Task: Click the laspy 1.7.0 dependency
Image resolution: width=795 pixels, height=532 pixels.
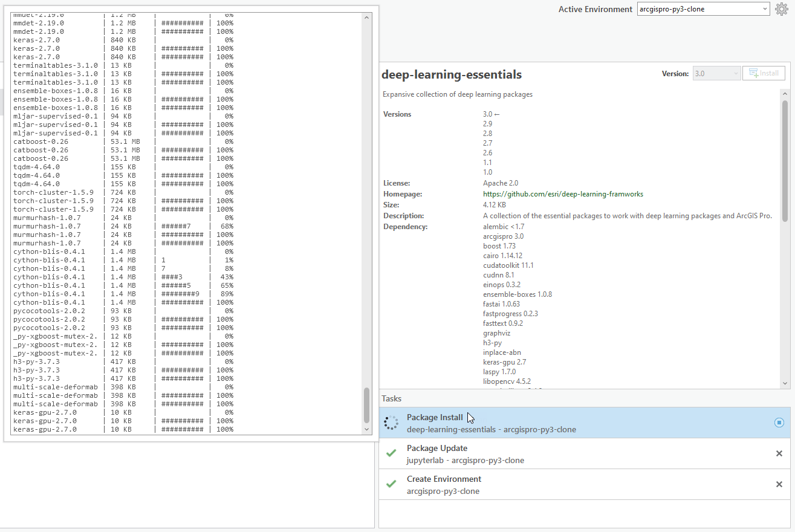Action: click(x=499, y=372)
